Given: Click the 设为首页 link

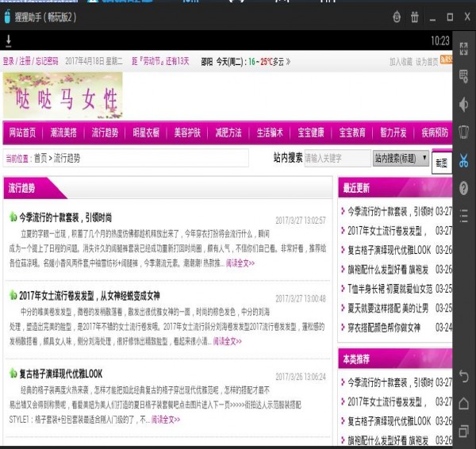Looking at the screenshot, I should 427,62.
